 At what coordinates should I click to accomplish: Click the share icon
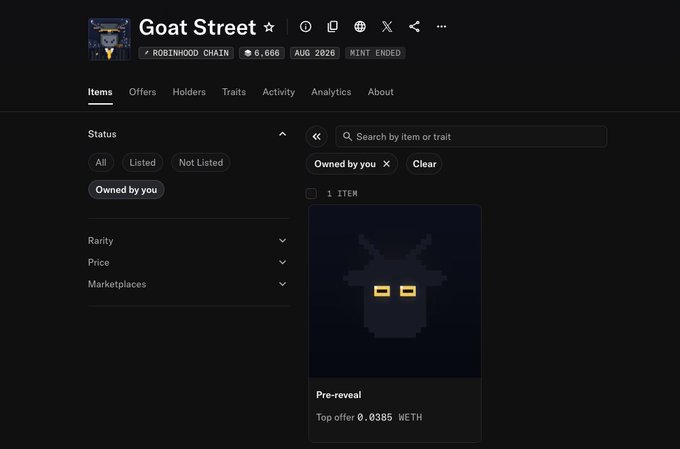point(414,27)
